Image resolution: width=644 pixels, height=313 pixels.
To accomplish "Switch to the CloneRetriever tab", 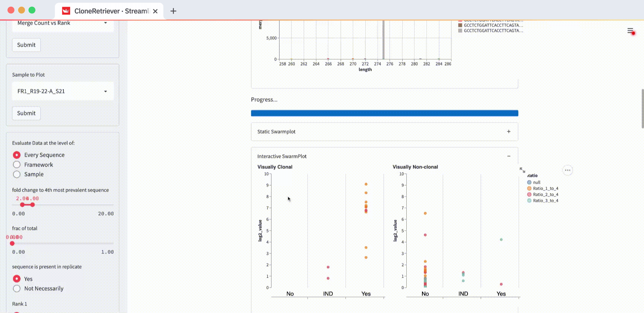I will pyautogui.click(x=108, y=11).
